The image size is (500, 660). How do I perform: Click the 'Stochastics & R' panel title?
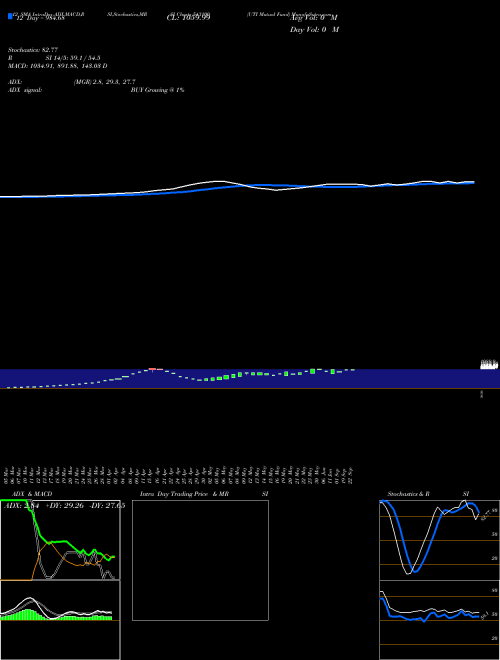point(408,494)
